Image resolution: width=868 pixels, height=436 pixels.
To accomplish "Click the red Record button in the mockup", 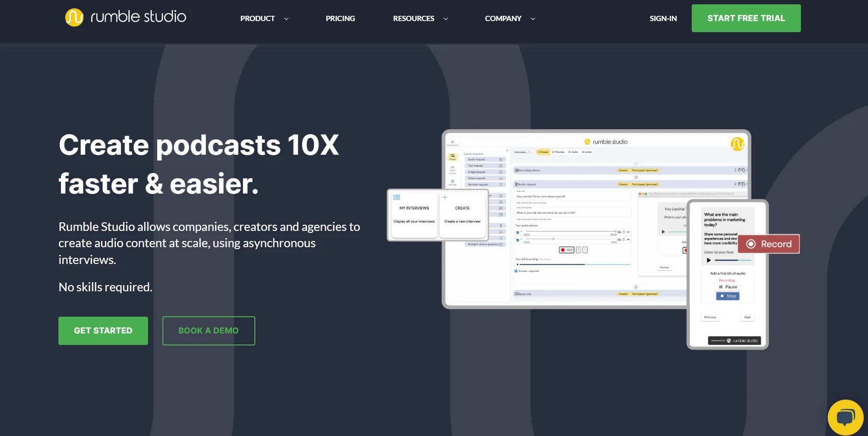I will (x=769, y=244).
